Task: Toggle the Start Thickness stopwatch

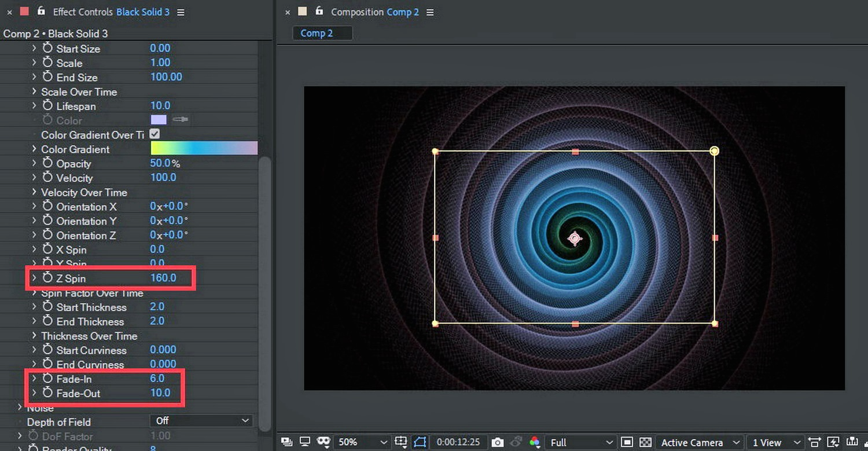Action: [47, 307]
